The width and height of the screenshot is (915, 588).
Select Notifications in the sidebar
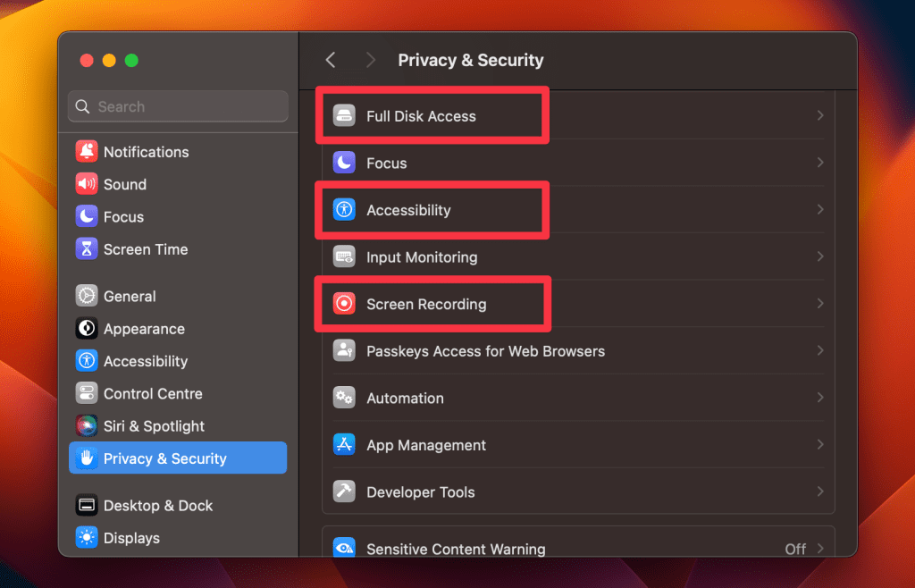tap(146, 152)
